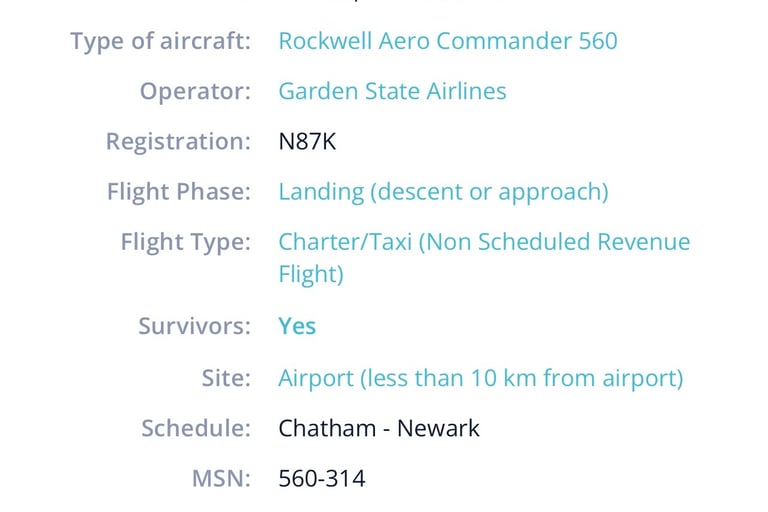Click the Survivors 'Yes' link

pos(297,326)
